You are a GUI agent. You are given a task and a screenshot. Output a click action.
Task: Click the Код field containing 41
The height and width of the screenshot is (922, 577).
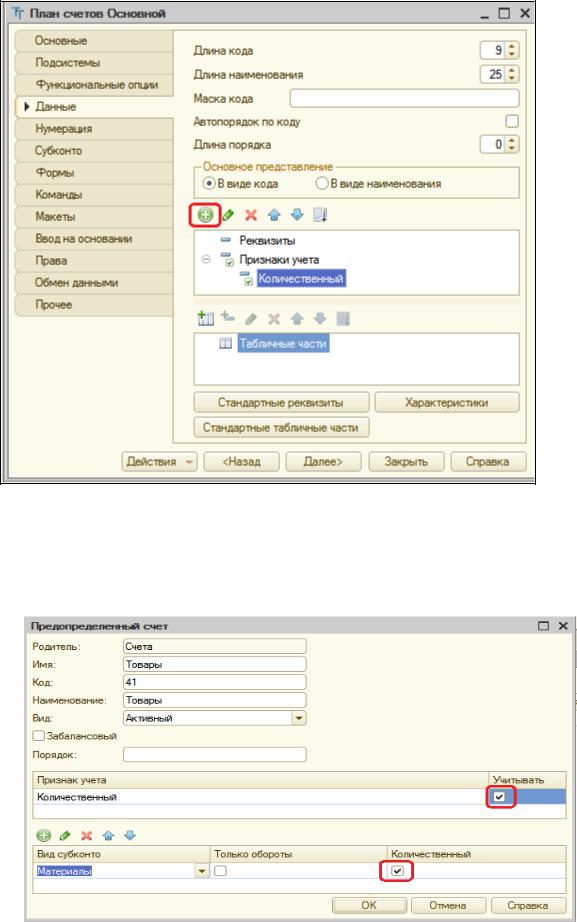coord(215,682)
